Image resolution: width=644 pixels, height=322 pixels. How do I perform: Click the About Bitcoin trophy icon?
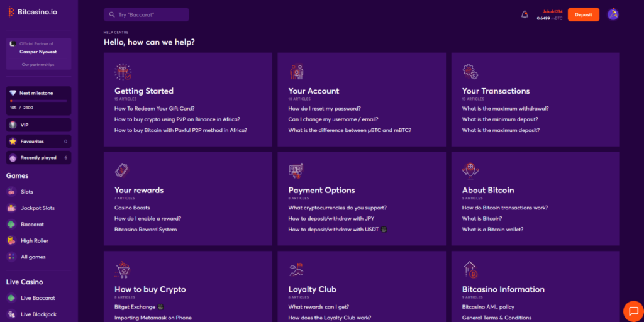[x=470, y=170]
